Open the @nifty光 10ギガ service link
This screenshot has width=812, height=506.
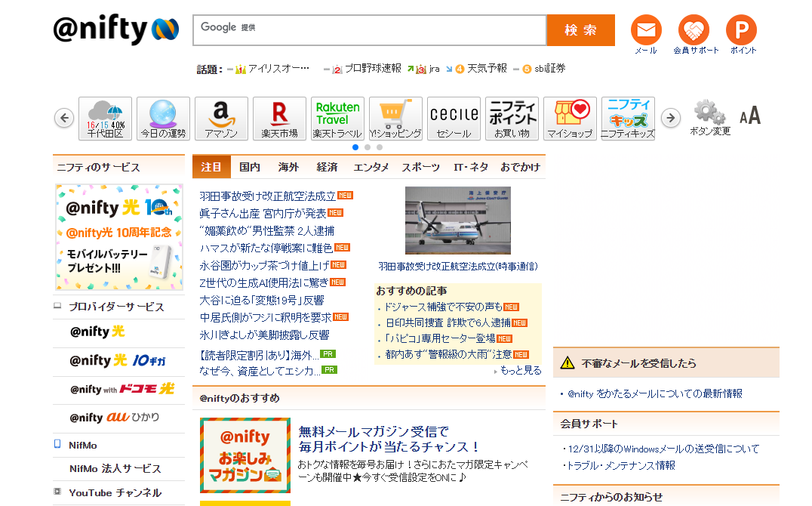point(118,360)
